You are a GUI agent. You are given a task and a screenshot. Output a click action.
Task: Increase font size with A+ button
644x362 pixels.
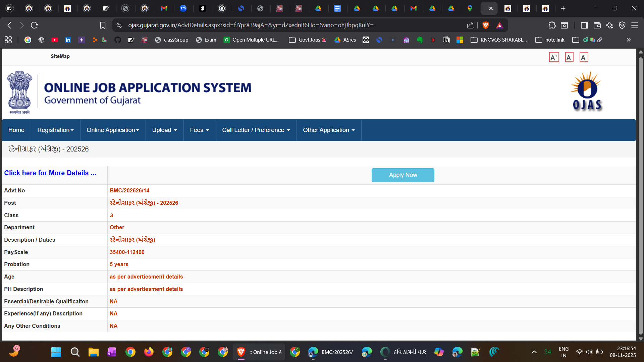pos(554,57)
